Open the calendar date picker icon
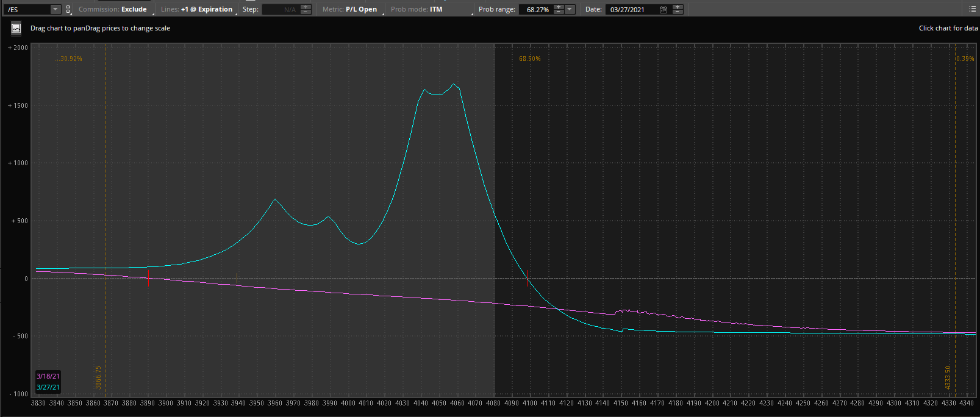 click(663, 9)
